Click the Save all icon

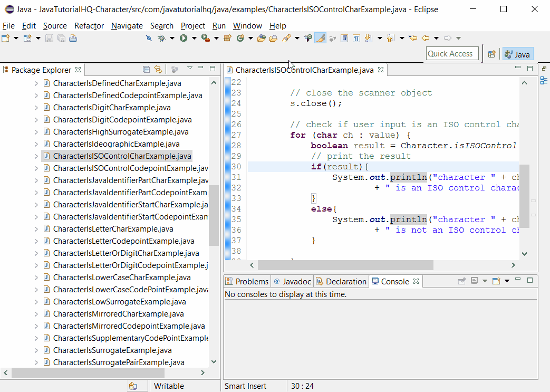(61, 39)
